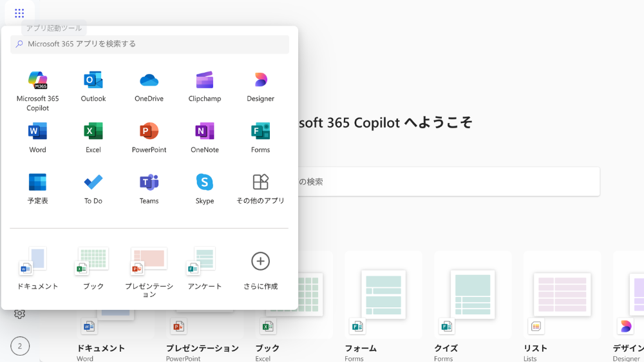Launch the To Do app
This screenshot has width=644, height=362.
pyautogui.click(x=93, y=189)
